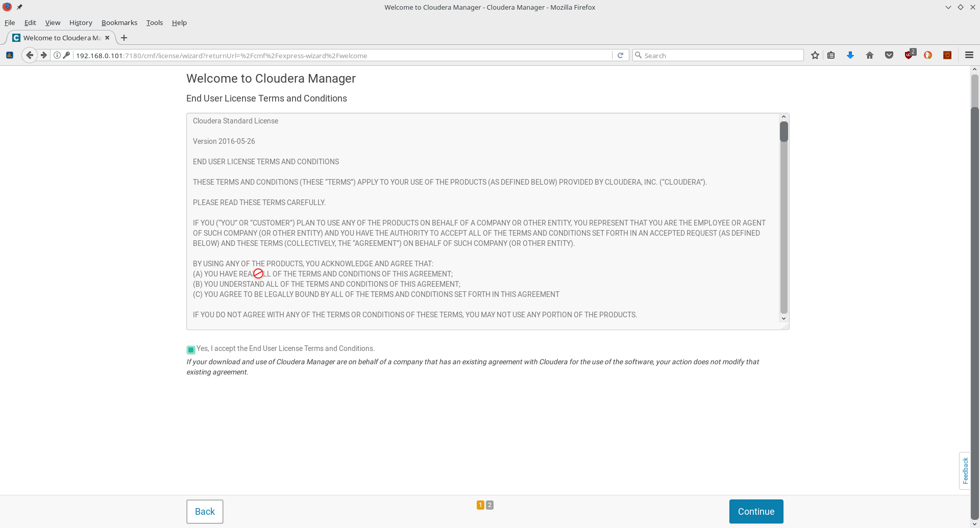Click 'Welcome to Cloudera Manager' heading

[271, 79]
